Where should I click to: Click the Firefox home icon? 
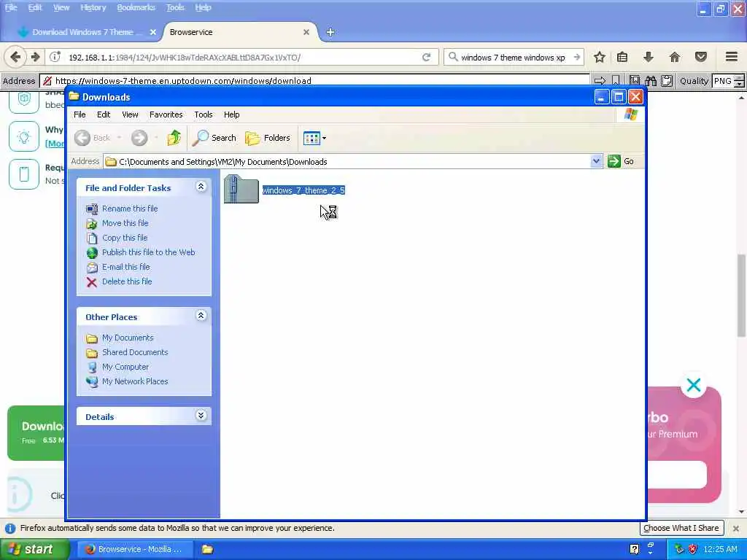674,57
